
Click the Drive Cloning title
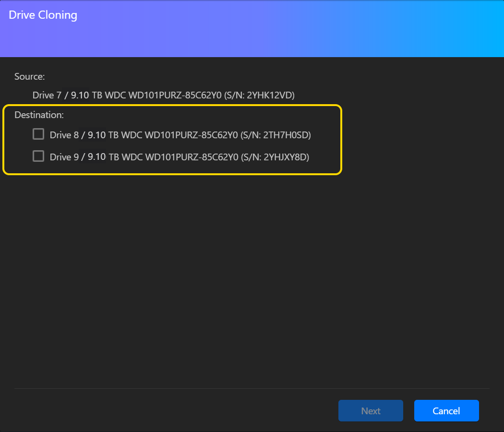[43, 15]
